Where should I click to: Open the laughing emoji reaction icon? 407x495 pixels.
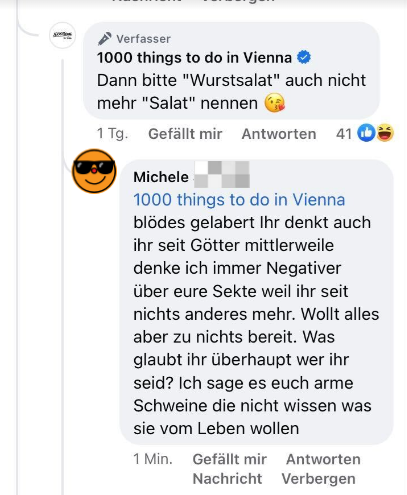click(x=385, y=133)
